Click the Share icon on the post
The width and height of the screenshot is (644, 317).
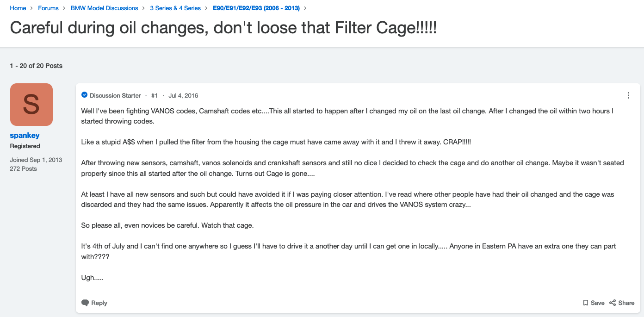coord(613,303)
